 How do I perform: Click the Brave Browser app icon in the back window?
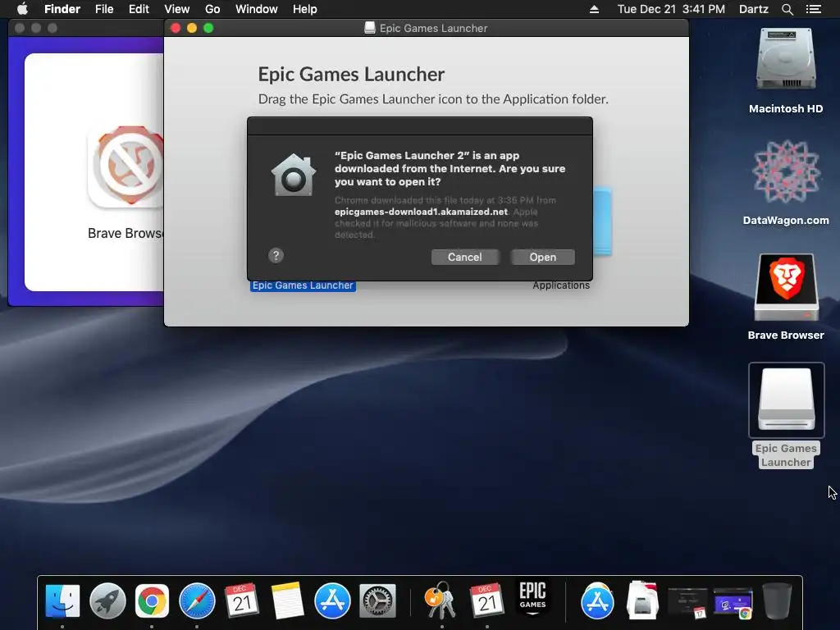click(x=127, y=167)
